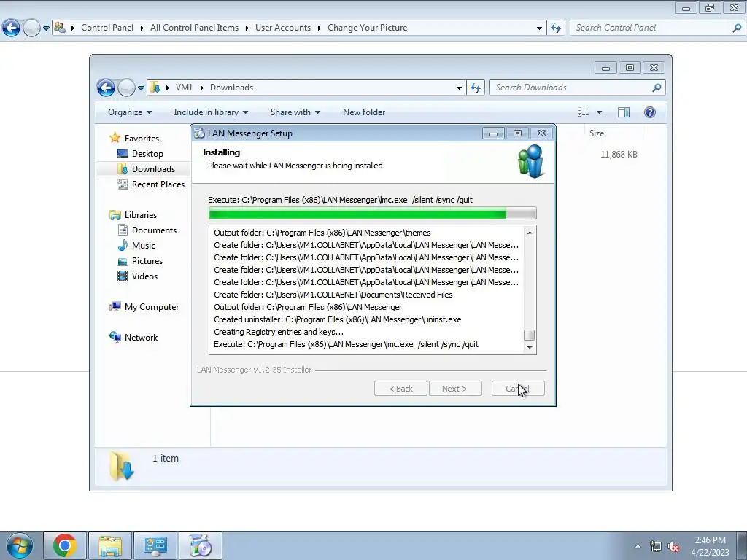Change the view icon in Explorer toolbar
The image size is (747, 560).
[584, 112]
